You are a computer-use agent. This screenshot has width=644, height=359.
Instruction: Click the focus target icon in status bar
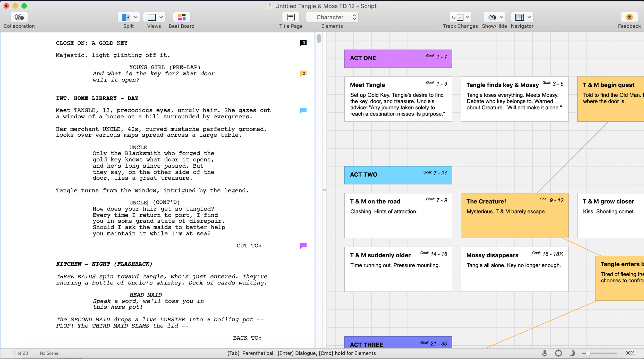pos(558,353)
